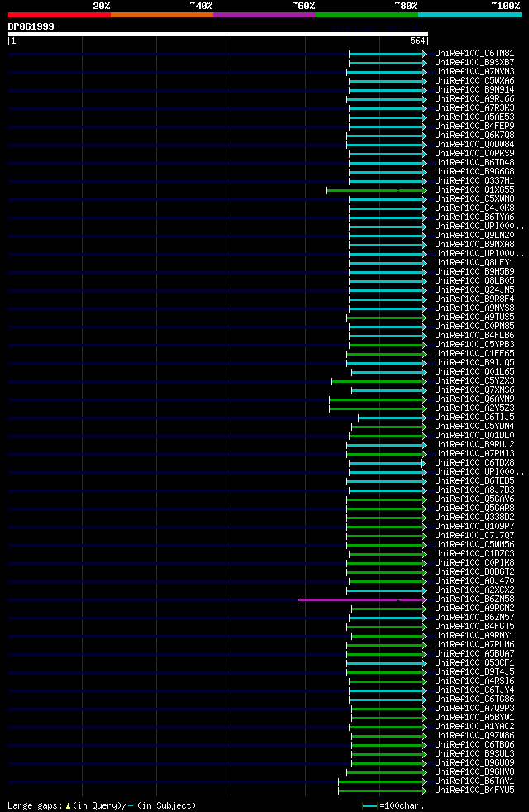The image size is (529, 812).
Task: Select the UniRef100_Q9ZW86 label
Action: click(x=474, y=736)
